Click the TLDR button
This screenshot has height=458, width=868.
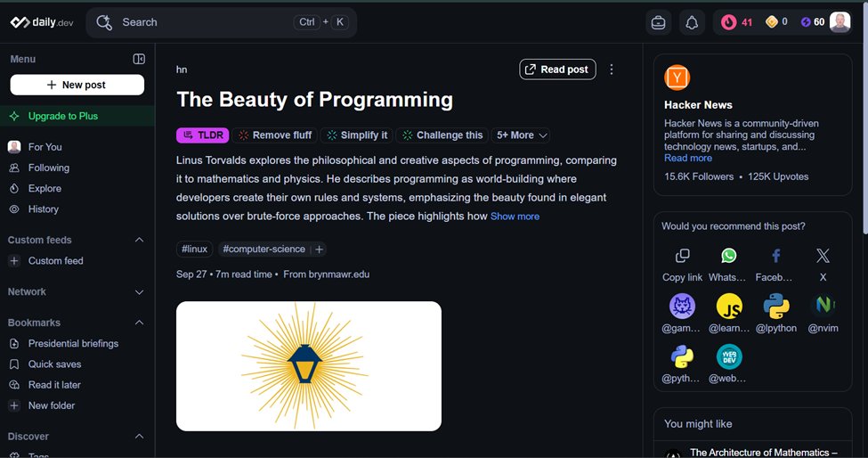(203, 135)
